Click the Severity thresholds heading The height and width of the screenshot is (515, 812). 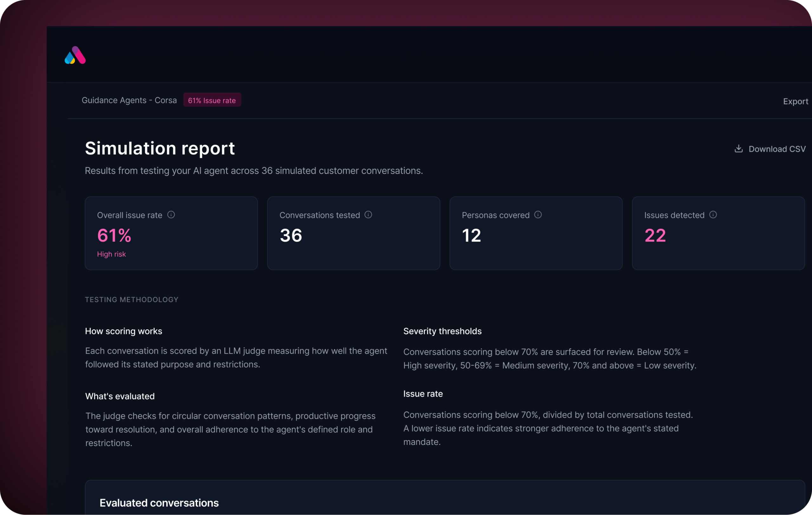(442, 331)
